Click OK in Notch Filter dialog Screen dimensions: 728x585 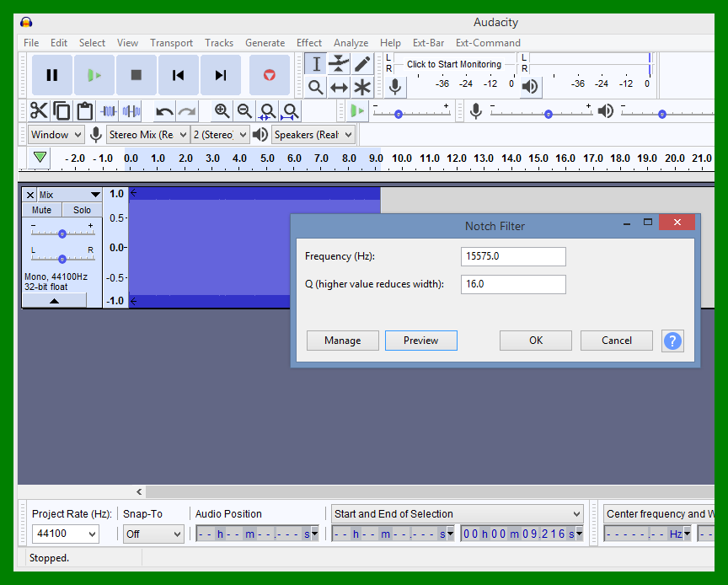536,341
